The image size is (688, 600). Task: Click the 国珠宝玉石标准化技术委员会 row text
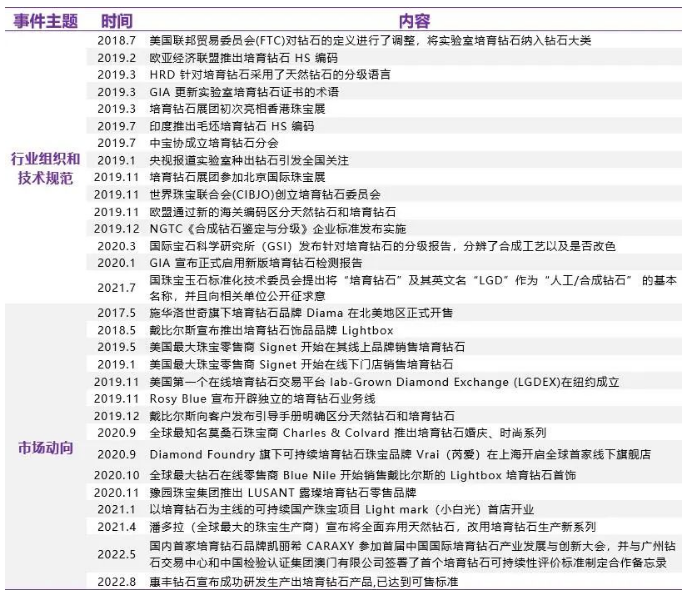(413, 288)
